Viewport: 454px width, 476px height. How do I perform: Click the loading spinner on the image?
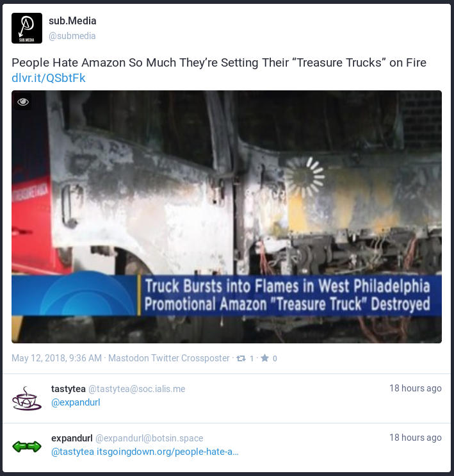click(x=305, y=176)
